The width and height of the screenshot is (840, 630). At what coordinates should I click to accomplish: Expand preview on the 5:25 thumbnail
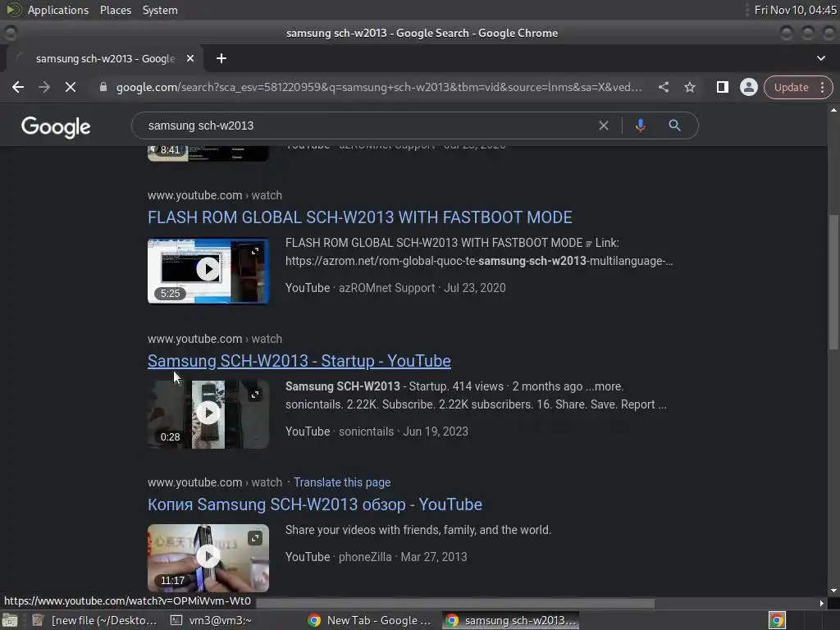[x=255, y=251]
